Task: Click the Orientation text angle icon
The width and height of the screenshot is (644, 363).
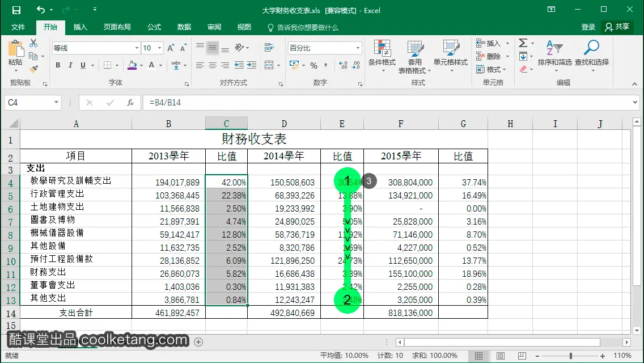Action: tap(239, 48)
